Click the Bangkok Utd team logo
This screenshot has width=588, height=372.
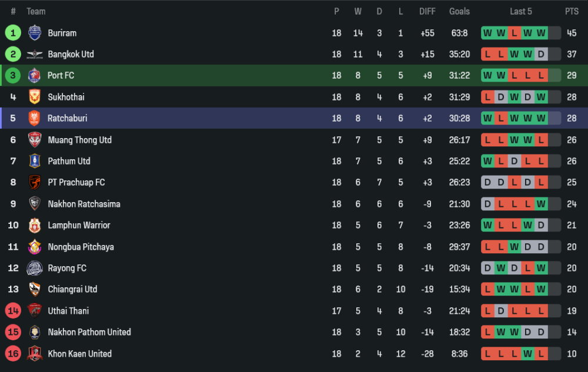[x=35, y=55]
